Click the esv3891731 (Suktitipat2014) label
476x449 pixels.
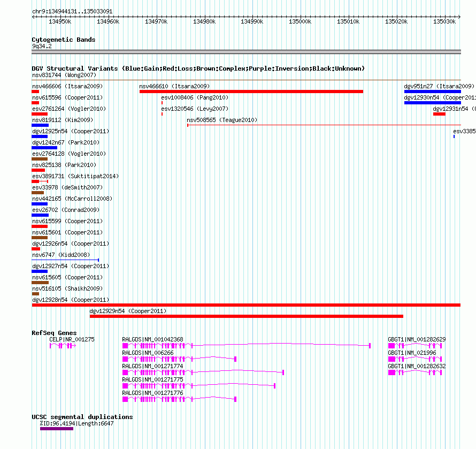pos(75,176)
